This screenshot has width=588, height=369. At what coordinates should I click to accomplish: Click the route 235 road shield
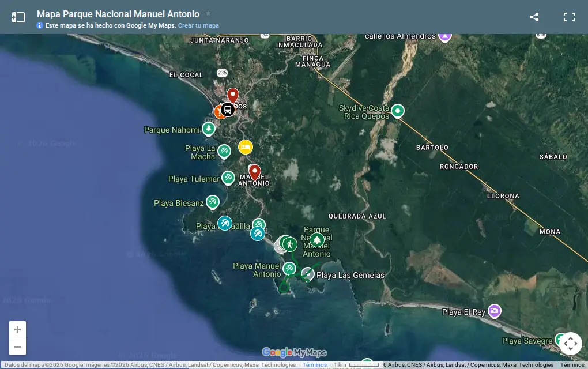pos(222,73)
